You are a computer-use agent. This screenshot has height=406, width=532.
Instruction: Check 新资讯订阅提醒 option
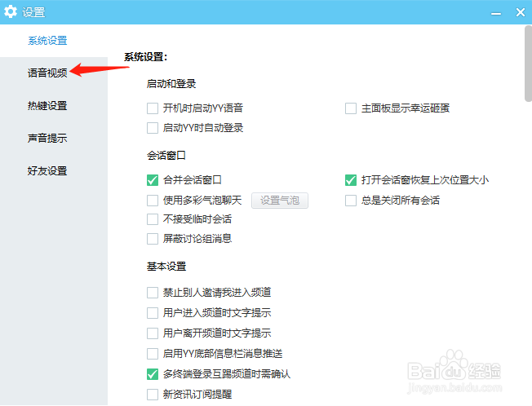point(153,395)
